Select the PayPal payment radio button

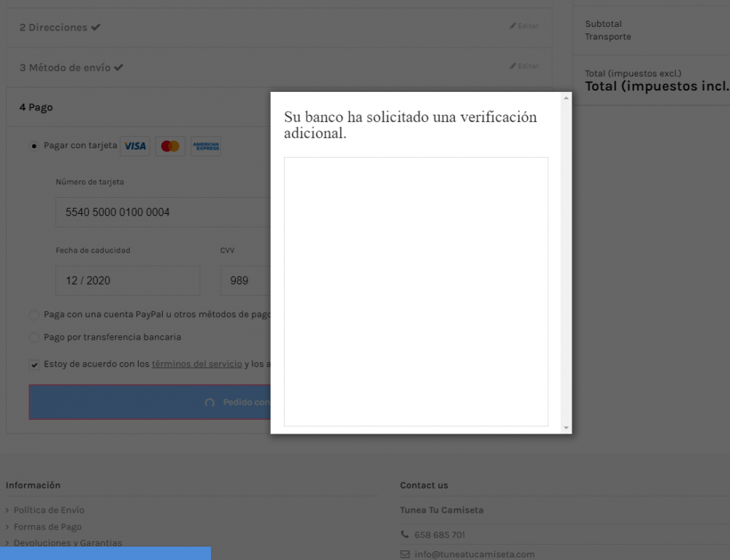pyautogui.click(x=34, y=315)
